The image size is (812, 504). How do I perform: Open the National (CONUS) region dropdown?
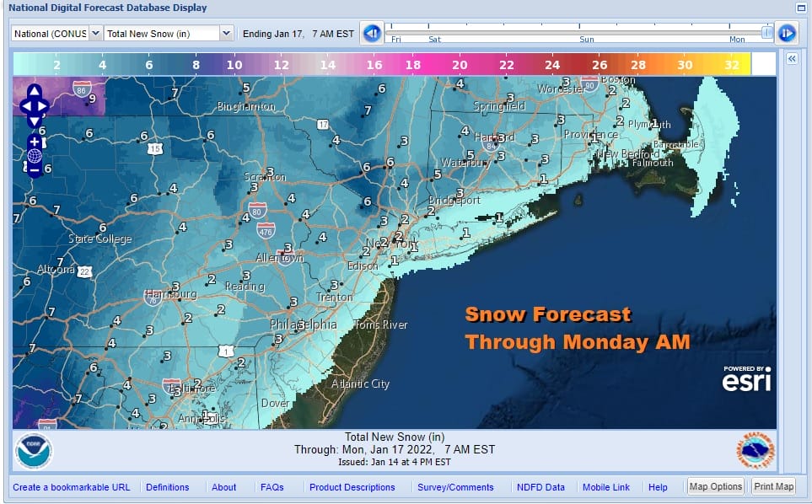tap(56, 33)
